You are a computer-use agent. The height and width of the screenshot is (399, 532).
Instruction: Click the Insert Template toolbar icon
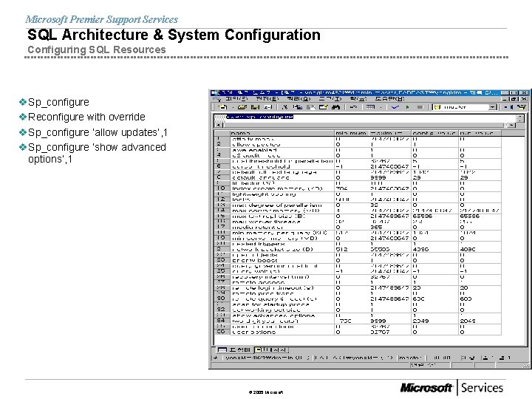click(x=268, y=107)
